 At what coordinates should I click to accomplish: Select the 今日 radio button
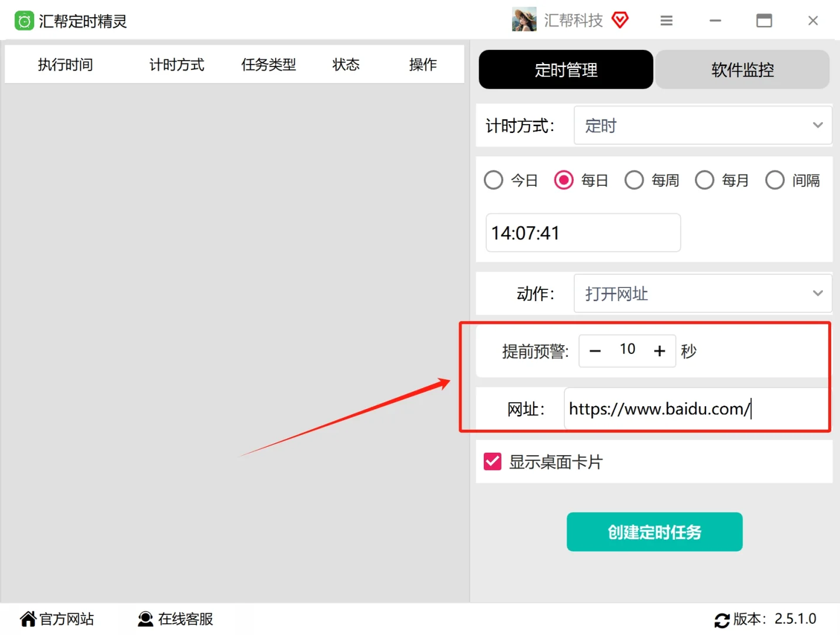click(493, 180)
